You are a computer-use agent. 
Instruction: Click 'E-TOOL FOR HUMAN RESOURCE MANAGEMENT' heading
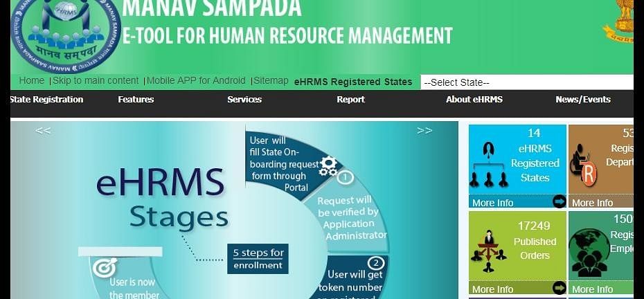click(287, 35)
